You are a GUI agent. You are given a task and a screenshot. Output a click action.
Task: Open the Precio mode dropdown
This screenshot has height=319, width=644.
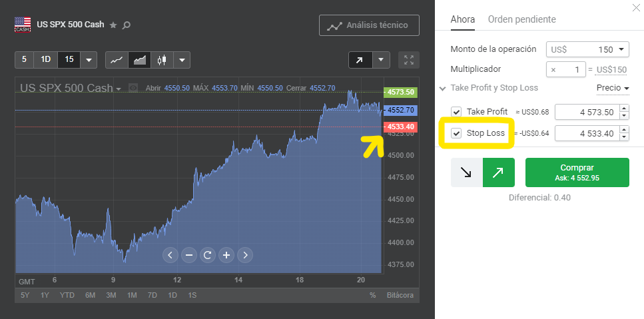(x=613, y=89)
